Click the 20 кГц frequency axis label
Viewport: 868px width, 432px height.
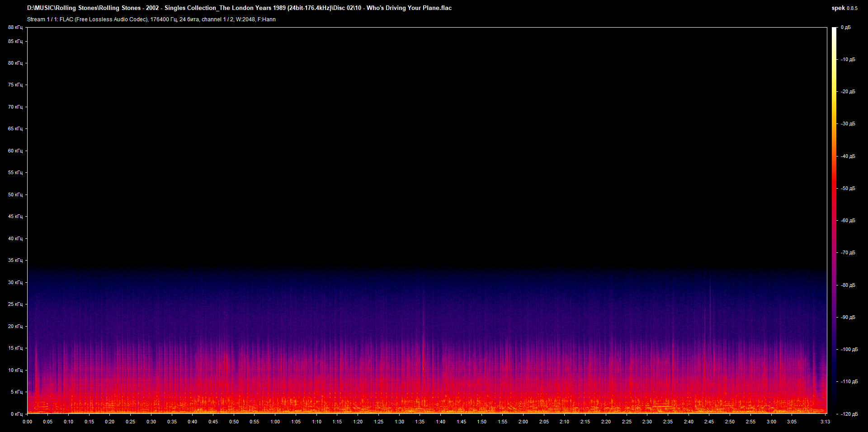click(15, 326)
